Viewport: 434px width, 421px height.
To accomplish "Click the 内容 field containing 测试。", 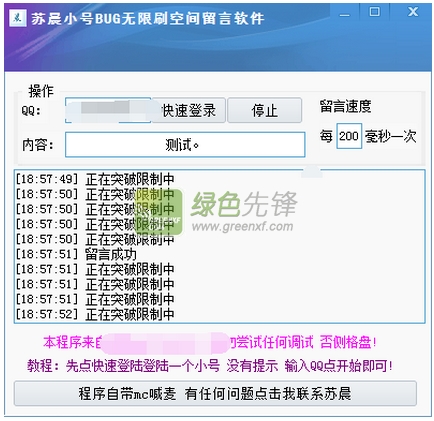I will point(185,145).
